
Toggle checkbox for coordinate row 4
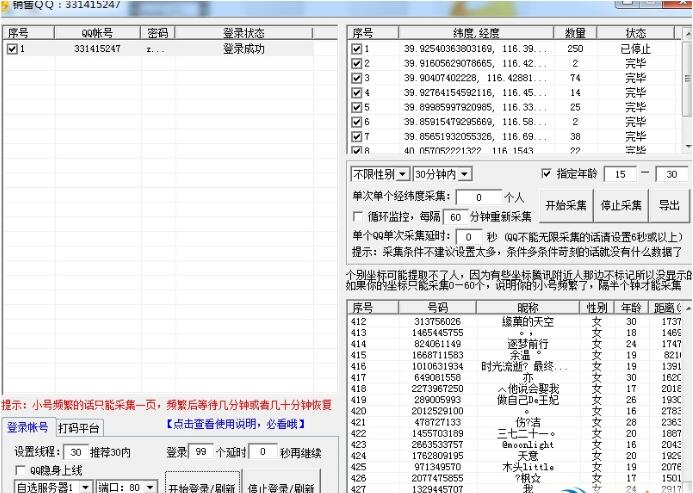(357, 92)
